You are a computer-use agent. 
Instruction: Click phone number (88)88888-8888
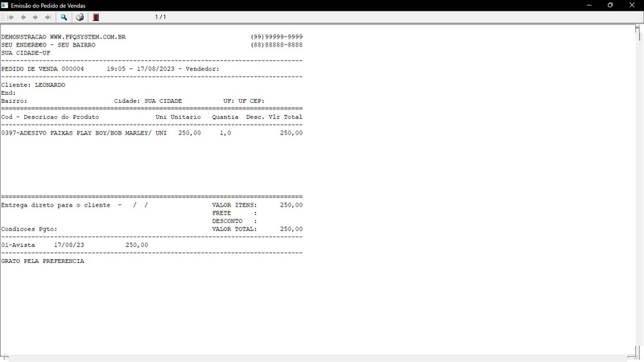click(x=276, y=45)
